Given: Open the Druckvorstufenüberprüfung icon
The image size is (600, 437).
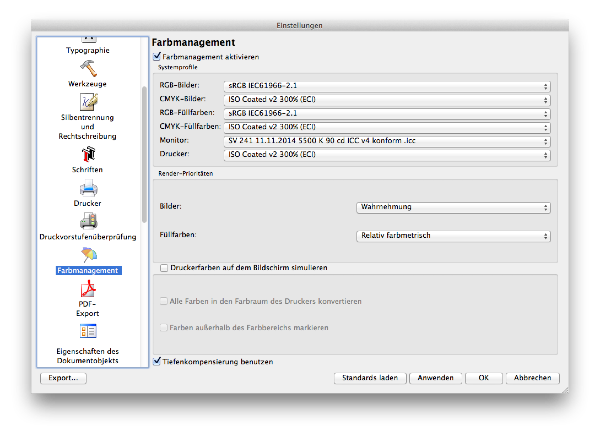Looking at the screenshot, I should [88, 221].
